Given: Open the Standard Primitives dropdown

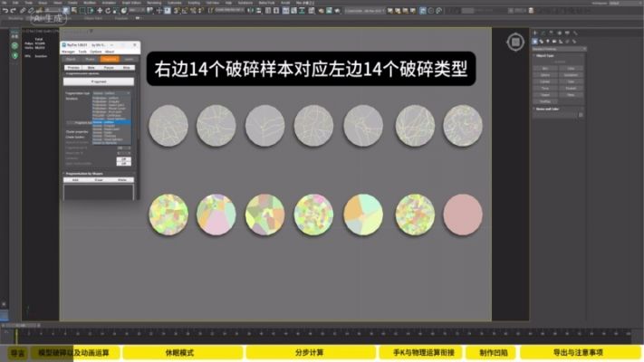Looking at the screenshot, I should (x=559, y=49).
